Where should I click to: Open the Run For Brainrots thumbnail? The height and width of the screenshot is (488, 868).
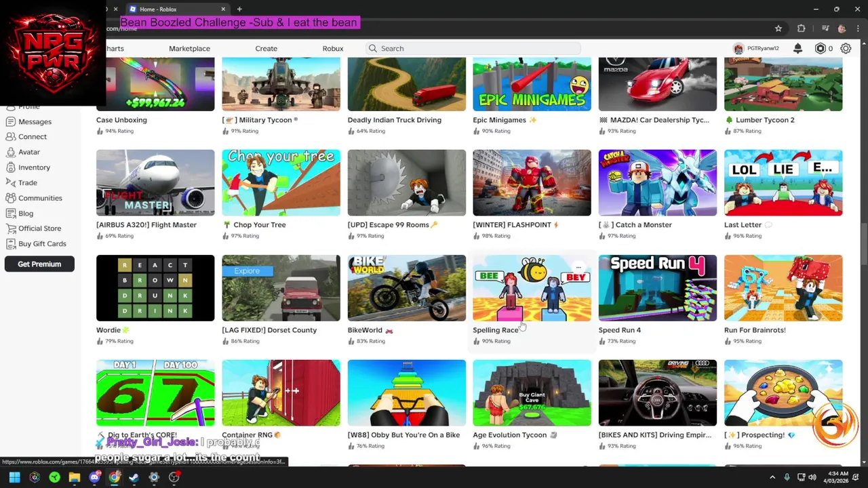tap(783, 288)
